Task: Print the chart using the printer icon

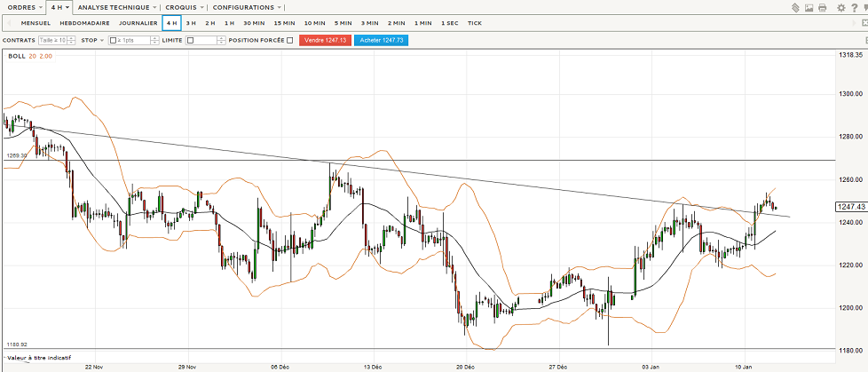Action: [822, 8]
